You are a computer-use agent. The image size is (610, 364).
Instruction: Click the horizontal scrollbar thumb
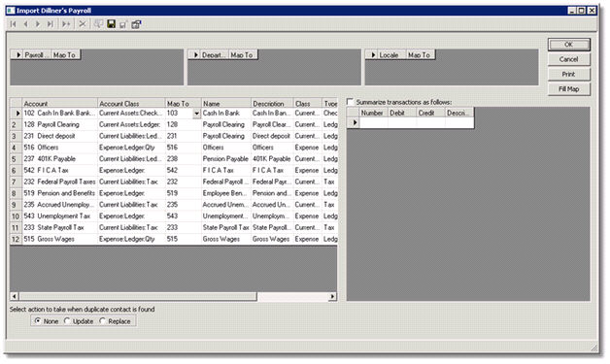[138, 296]
